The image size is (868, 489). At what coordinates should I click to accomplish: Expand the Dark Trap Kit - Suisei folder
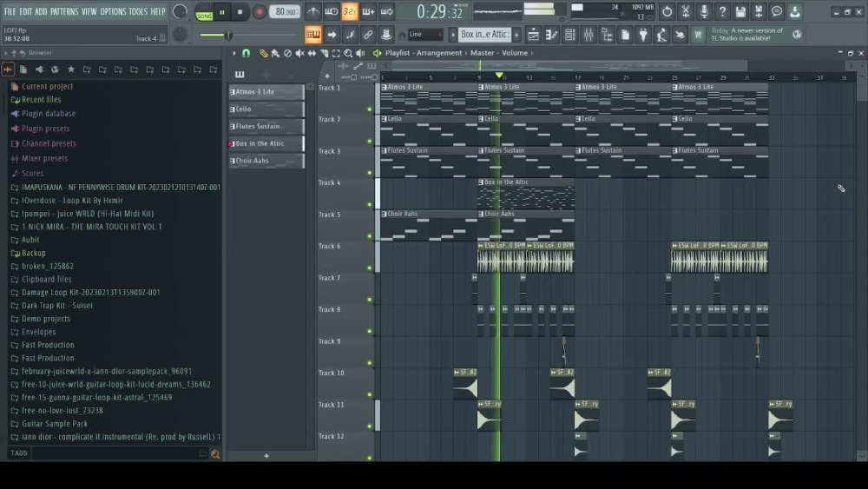point(57,306)
